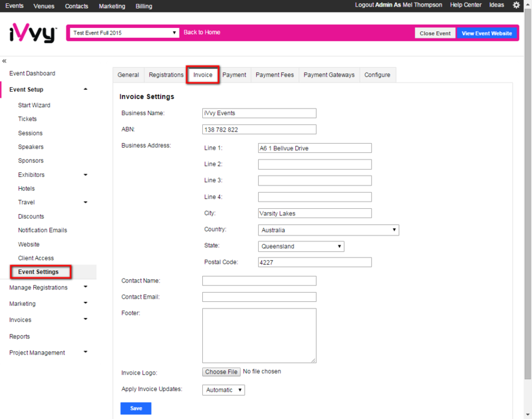Click Choose File for Invoice Logo
This screenshot has width=532, height=419.
click(221, 372)
